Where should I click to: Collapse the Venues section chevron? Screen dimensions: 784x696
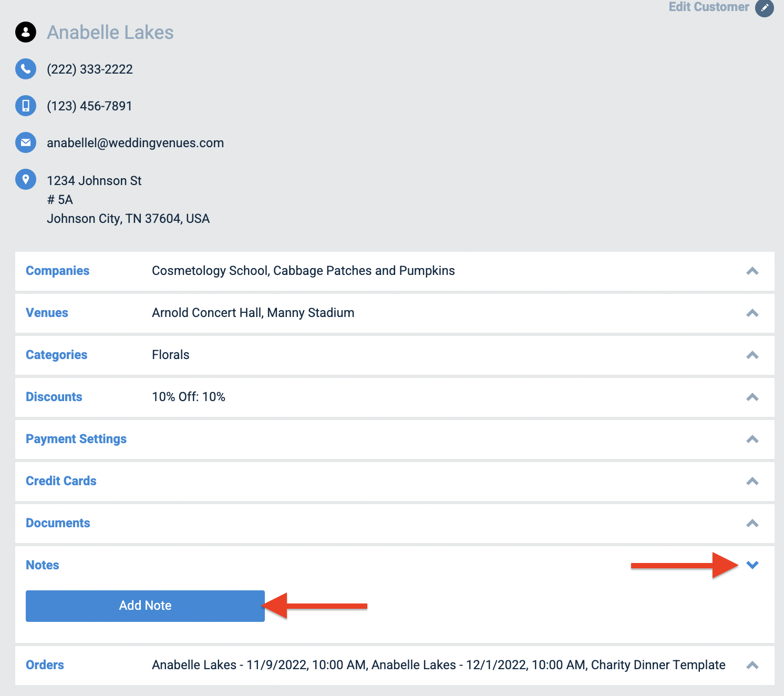752,313
